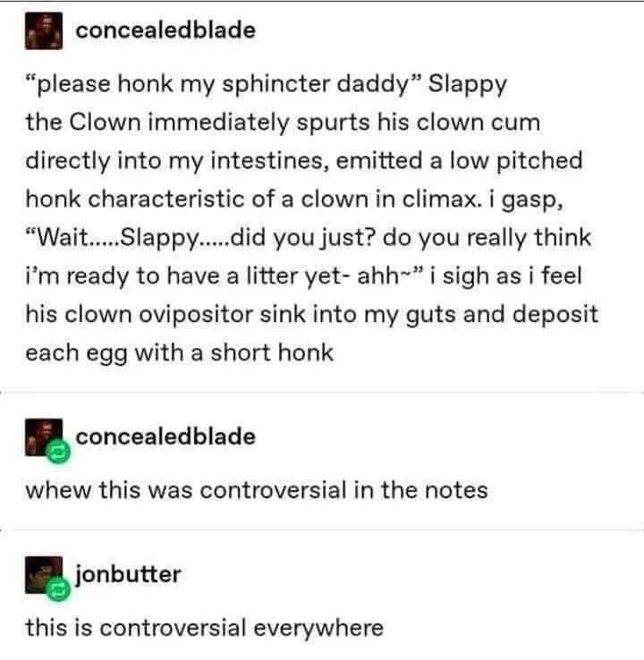Click the green reblog badge on concealedblade's avatar
Image resolution: width=644 pixels, height=660 pixels.
[58, 452]
